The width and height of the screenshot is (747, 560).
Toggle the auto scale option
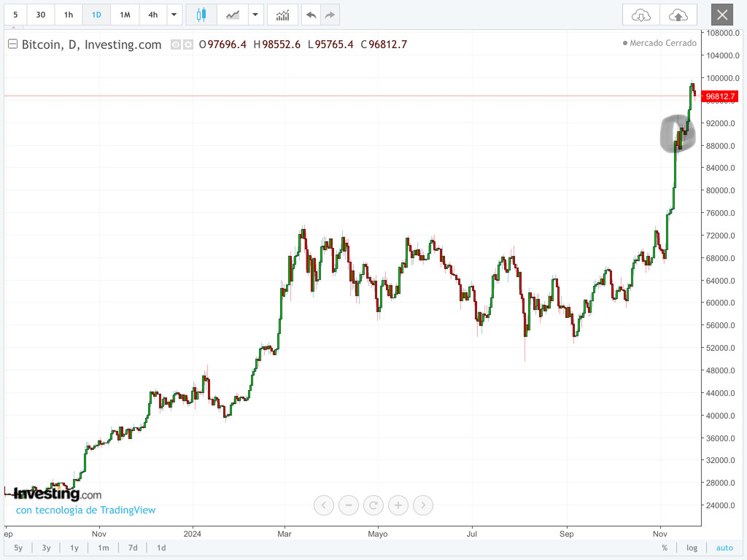click(x=724, y=548)
